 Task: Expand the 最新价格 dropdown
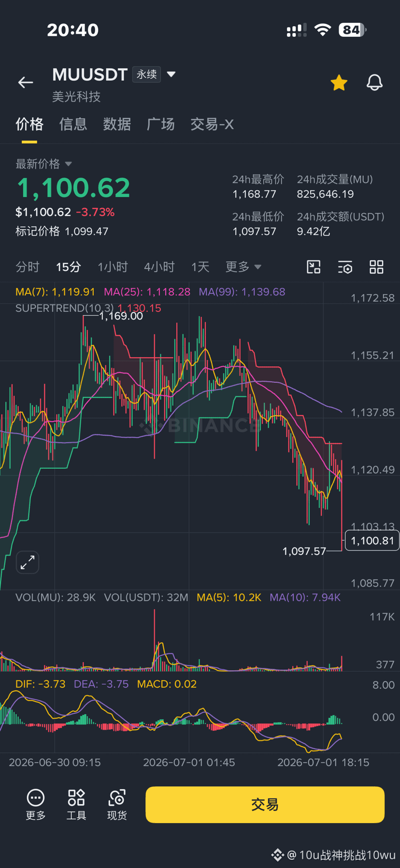(x=44, y=164)
